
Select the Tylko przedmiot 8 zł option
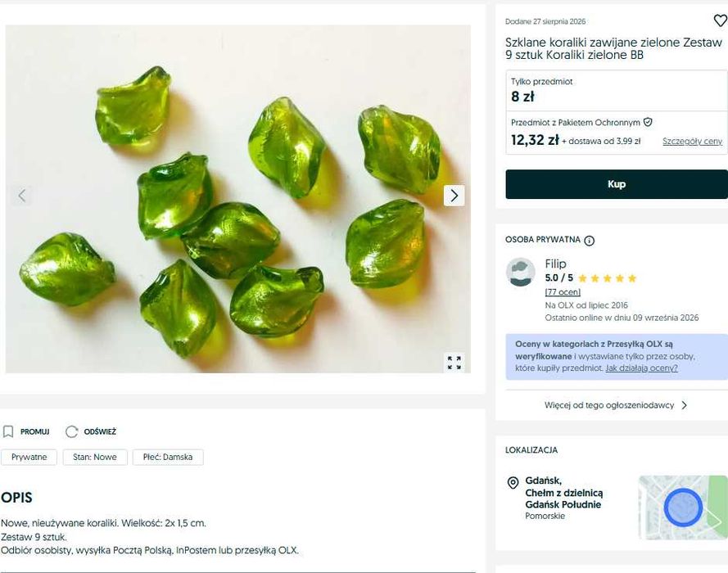pyautogui.click(x=617, y=91)
